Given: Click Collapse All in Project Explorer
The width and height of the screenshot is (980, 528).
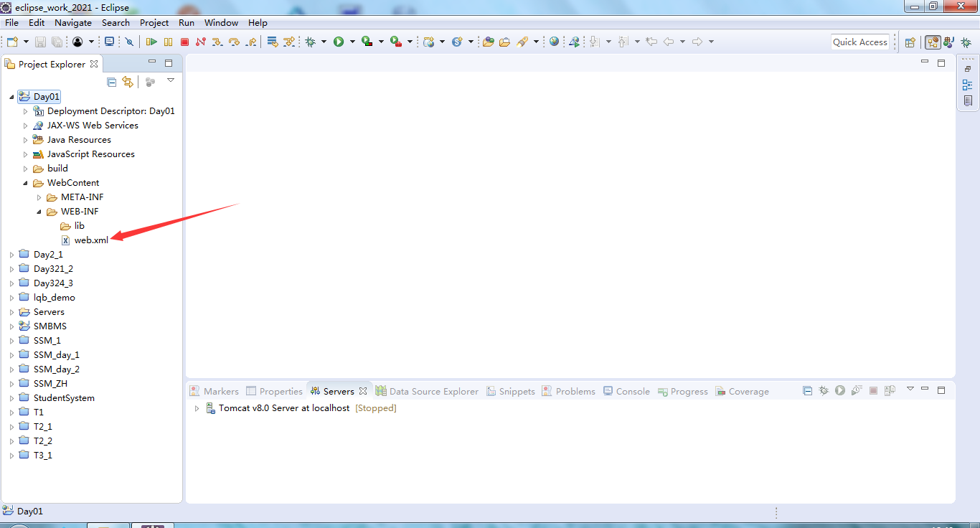Looking at the screenshot, I should coord(111,82).
